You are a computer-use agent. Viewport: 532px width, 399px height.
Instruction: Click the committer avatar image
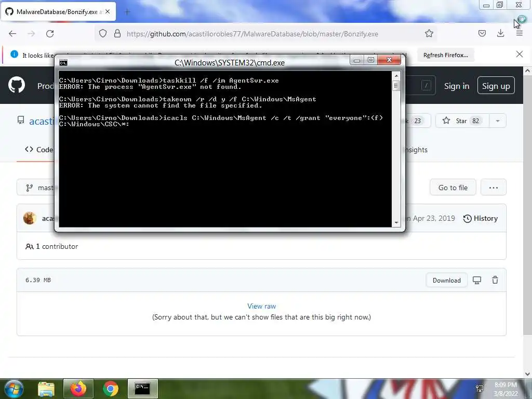(x=30, y=218)
